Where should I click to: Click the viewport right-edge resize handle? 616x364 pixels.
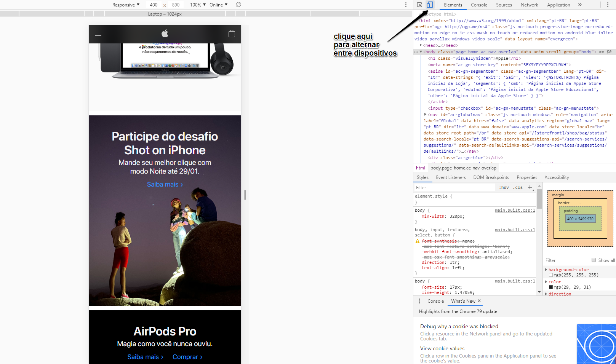click(x=245, y=195)
